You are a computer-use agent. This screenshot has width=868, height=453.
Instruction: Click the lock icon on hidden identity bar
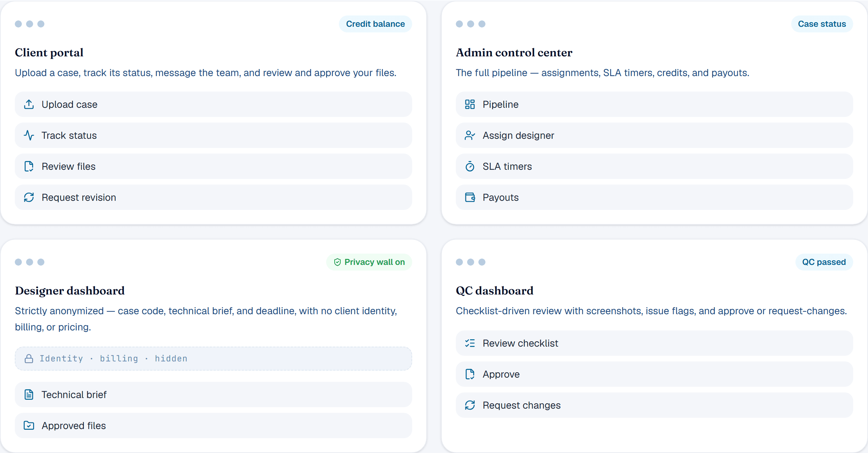29,359
